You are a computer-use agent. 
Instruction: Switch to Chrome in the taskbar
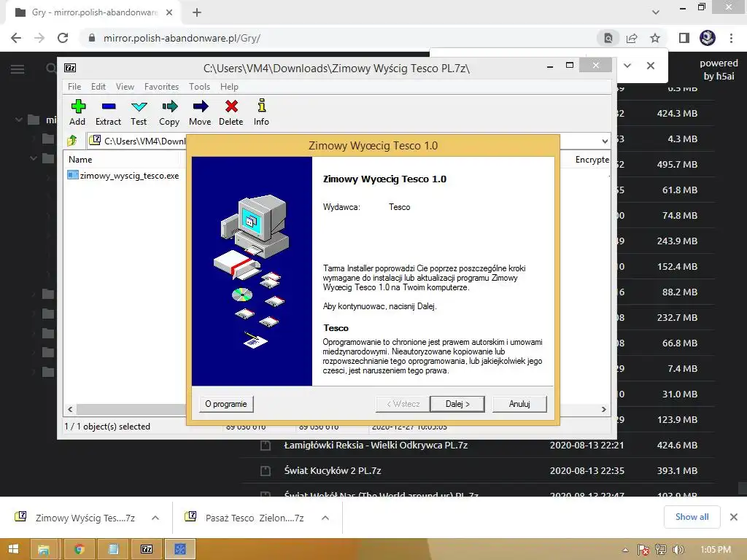(x=79, y=550)
